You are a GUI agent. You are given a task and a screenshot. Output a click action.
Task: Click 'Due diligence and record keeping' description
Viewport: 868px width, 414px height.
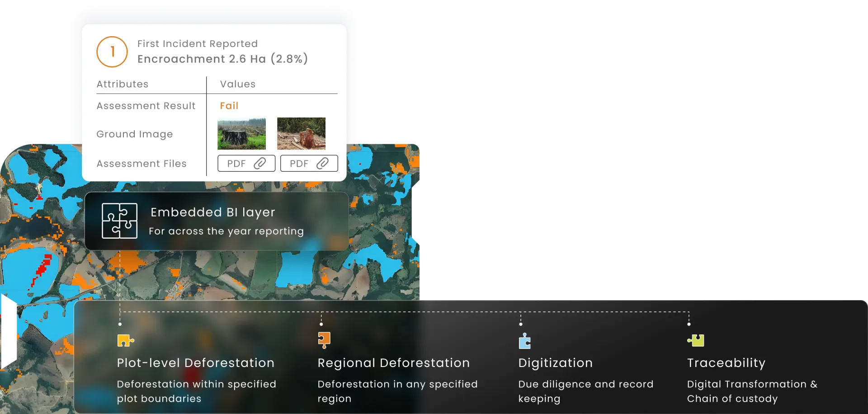tap(586, 391)
